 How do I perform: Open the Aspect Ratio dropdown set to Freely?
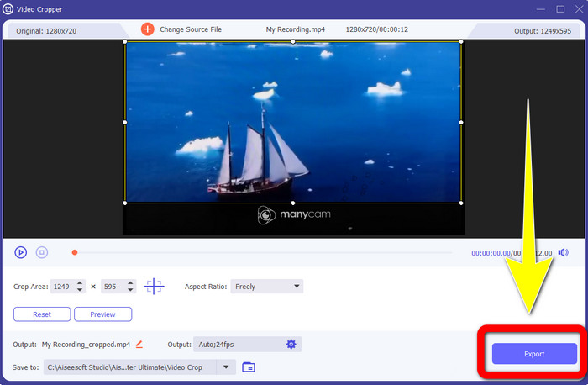266,287
